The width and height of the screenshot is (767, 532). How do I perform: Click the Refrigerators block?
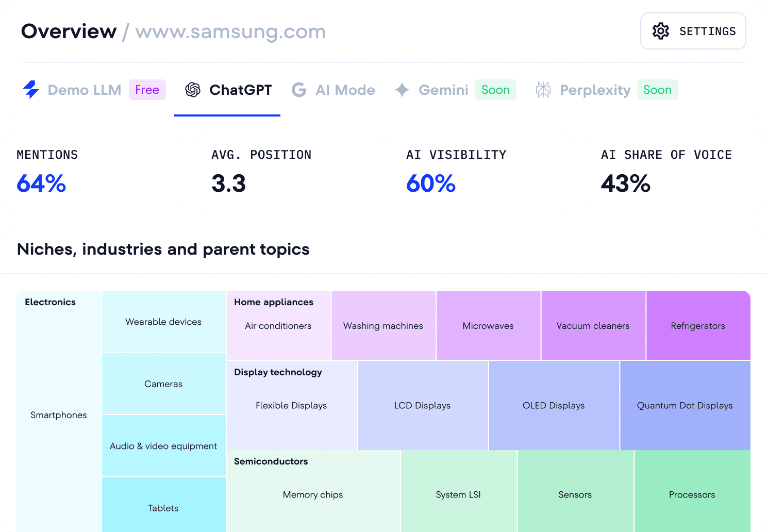[698, 325]
